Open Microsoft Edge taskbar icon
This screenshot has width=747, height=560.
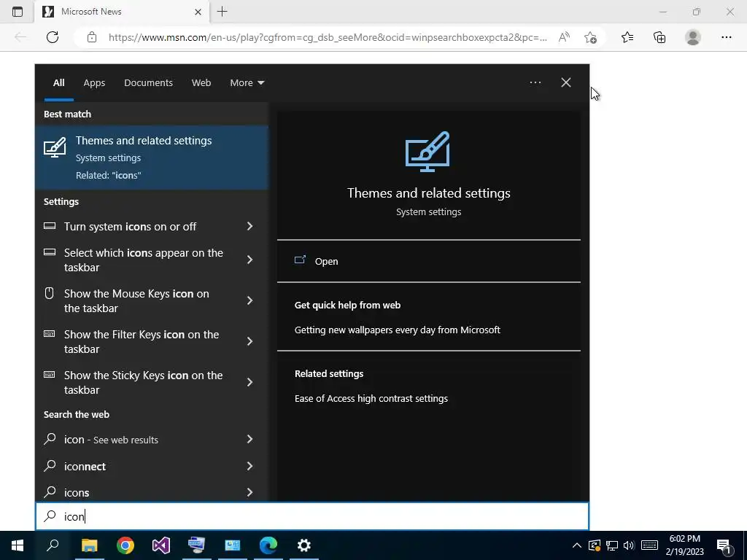tap(268, 545)
